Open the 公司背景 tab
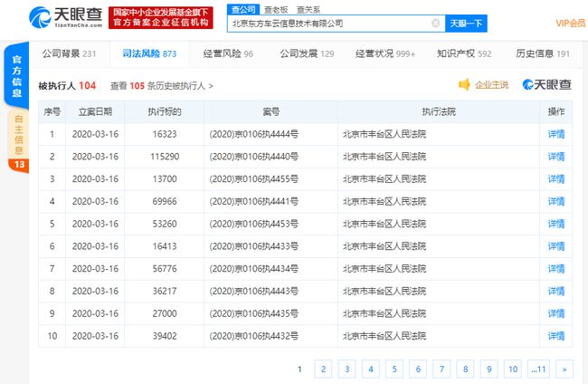 pyautogui.click(x=70, y=53)
